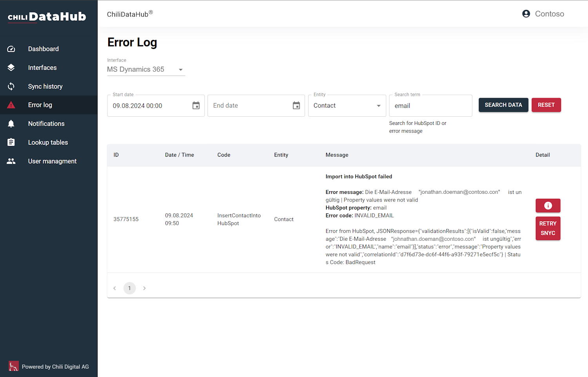Click the Error log warning triangle icon
The width and height of the screenshot is (588, 377).
click(11, 105)
